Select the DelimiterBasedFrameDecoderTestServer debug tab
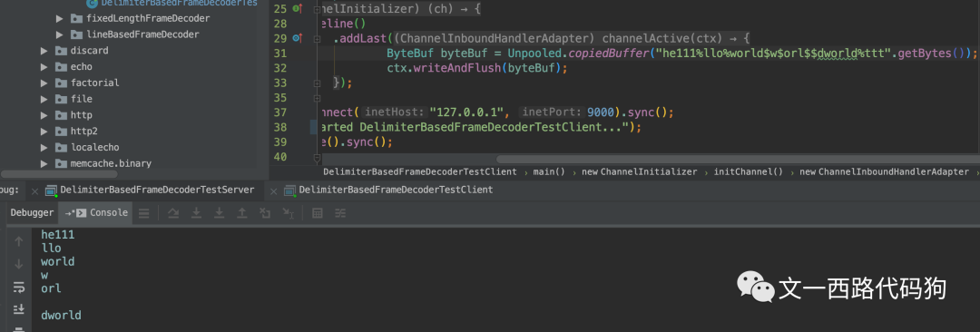The height and width of the screenshot is (332, 980). [x=150, y=190]
